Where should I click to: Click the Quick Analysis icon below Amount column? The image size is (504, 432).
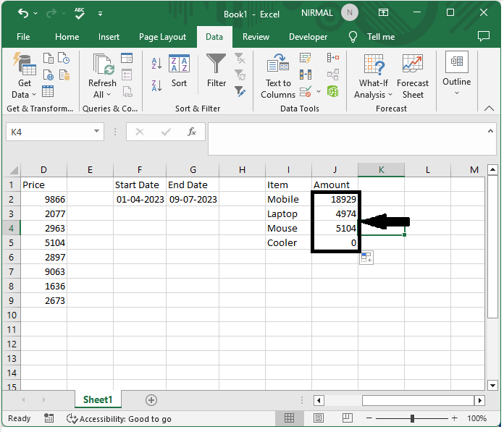point(366,258)
